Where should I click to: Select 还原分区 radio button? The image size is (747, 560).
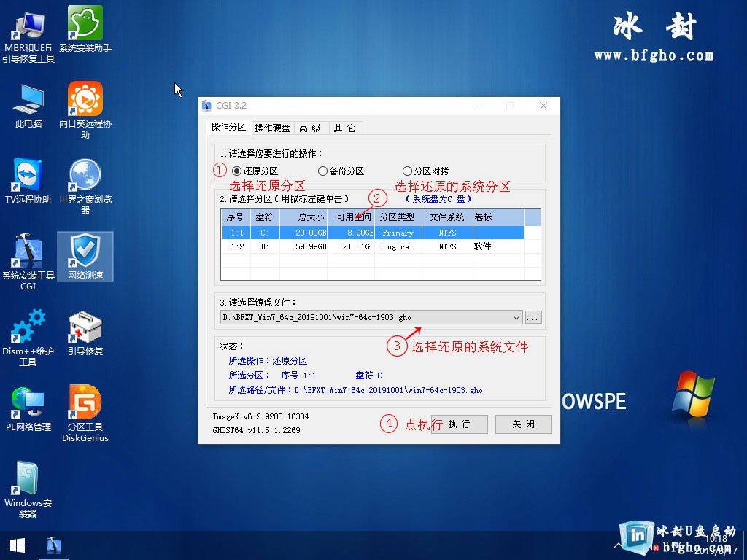click(x=255, y=171)
